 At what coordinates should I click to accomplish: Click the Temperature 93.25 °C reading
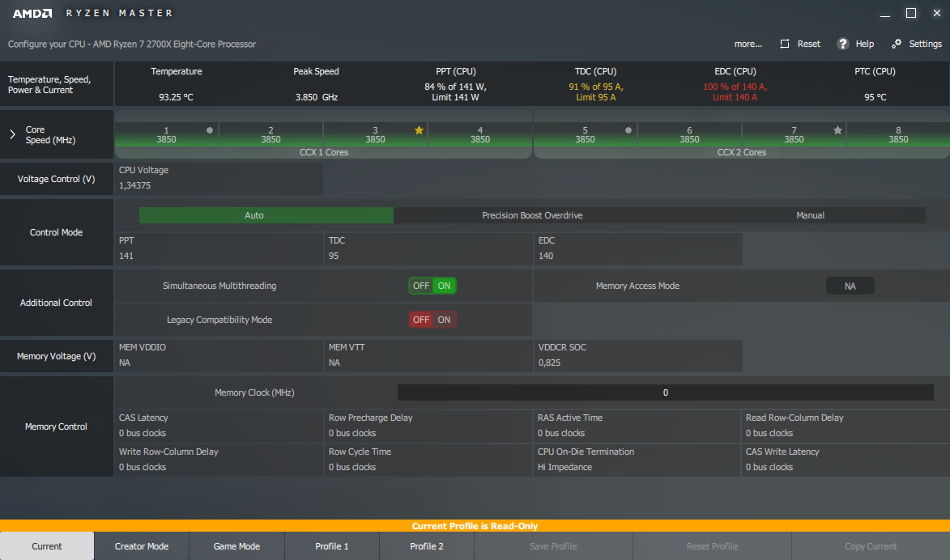177,97
